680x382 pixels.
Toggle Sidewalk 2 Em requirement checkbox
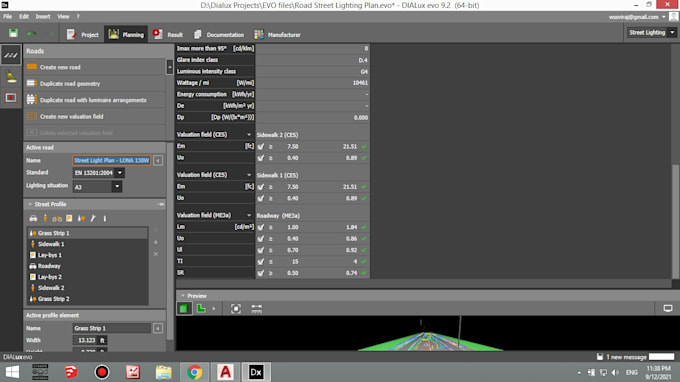[261, 147]
